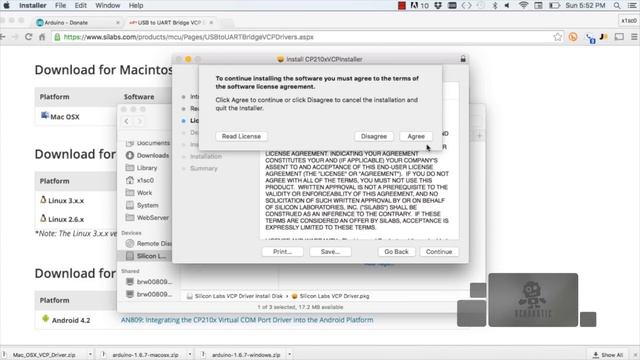The height and width of the screenshot is (360, 640).
Task: Click Finder back arrow
Action: pos(127,121)
